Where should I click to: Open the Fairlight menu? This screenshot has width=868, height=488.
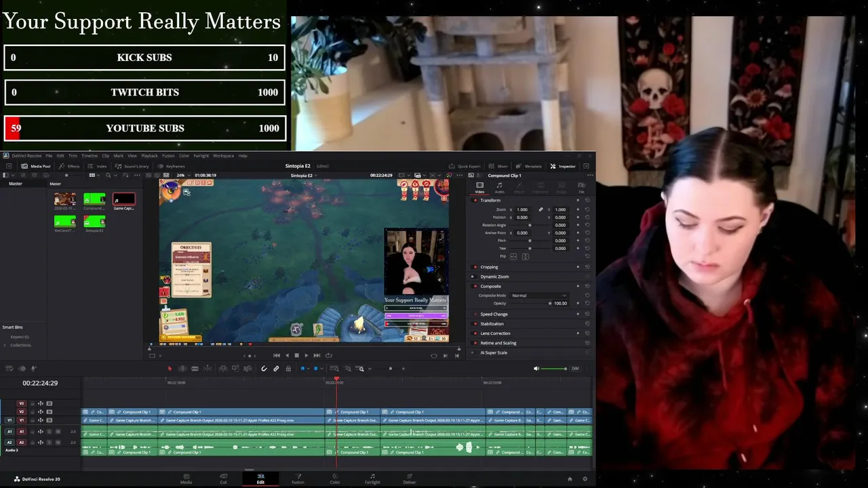(201, 156)
